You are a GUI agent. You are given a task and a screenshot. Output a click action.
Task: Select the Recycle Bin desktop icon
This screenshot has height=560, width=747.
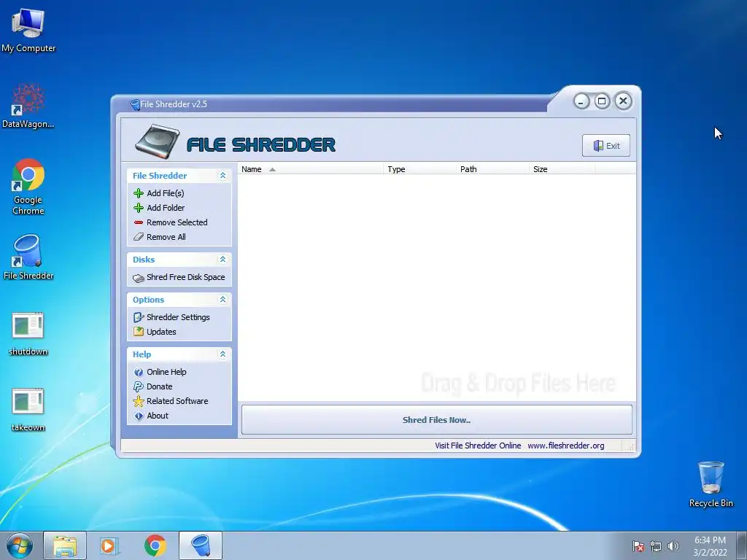(711, 484)
